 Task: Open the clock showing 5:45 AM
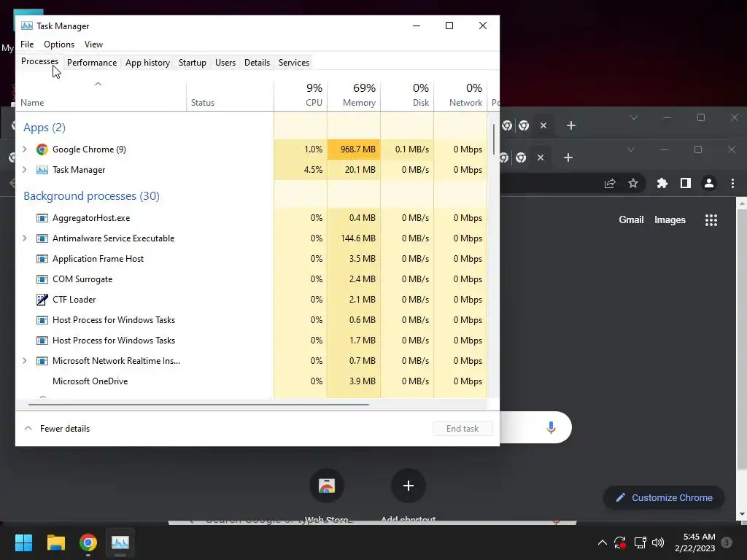pyautogui.click(x=695, y=542)
